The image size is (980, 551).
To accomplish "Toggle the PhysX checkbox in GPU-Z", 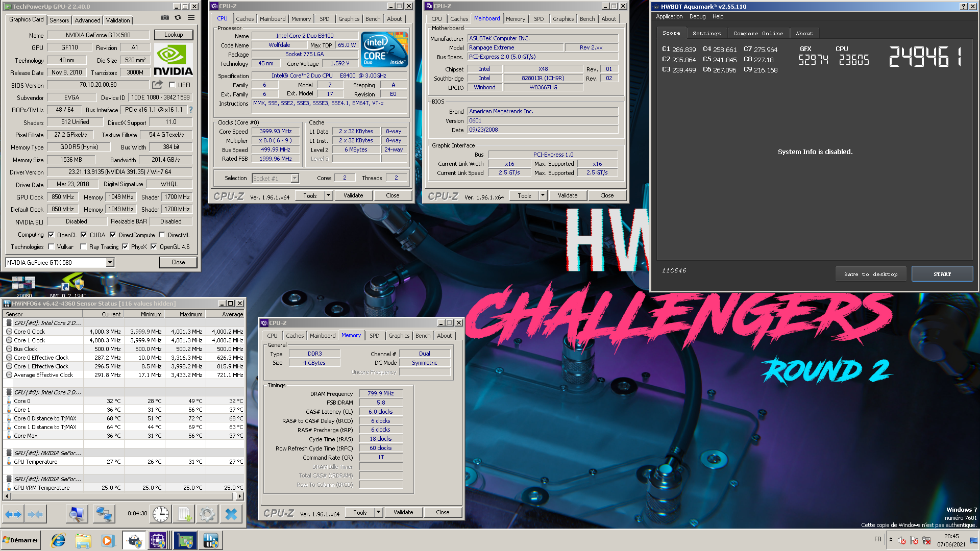I will click(x=125, y=247).
